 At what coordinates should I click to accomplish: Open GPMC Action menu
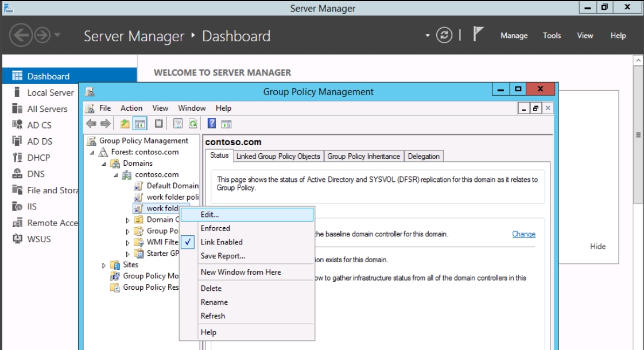131,108
